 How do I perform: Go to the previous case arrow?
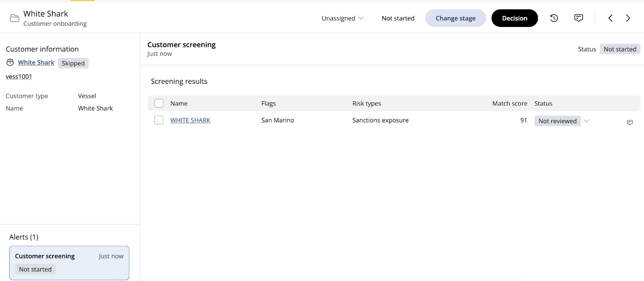pos(610,18)
